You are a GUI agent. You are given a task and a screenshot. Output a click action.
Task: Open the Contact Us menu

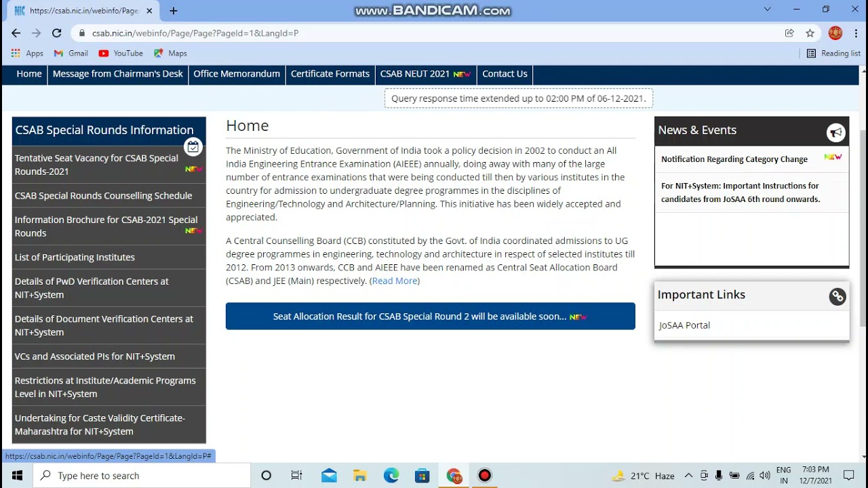point(505,74)
